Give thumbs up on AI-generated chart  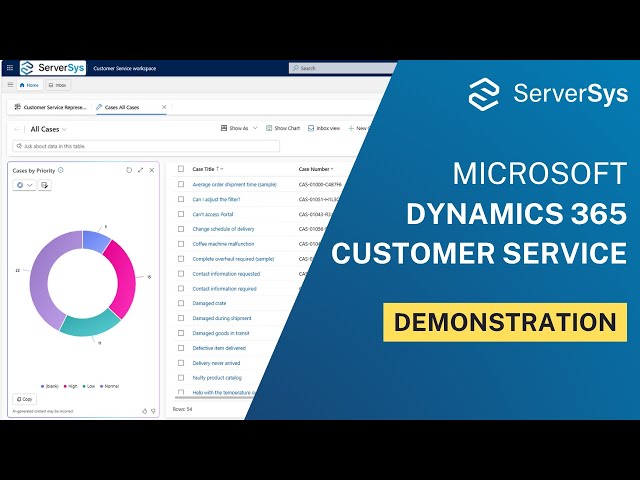[x=144, y=411]
